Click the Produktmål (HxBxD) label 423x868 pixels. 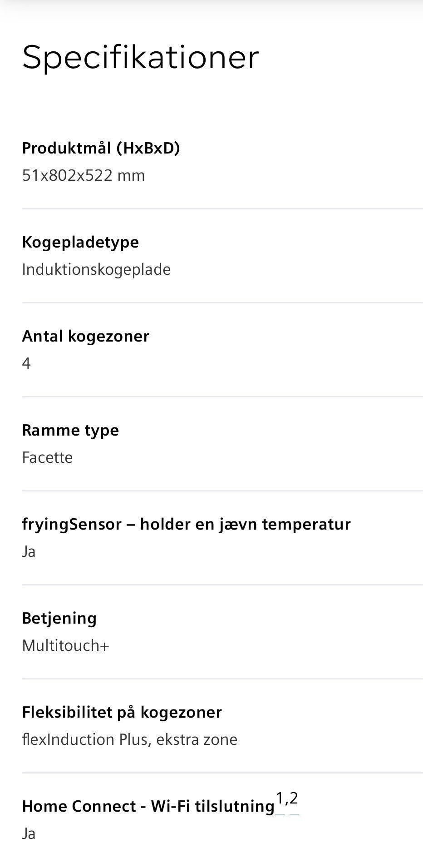(101, 148)
